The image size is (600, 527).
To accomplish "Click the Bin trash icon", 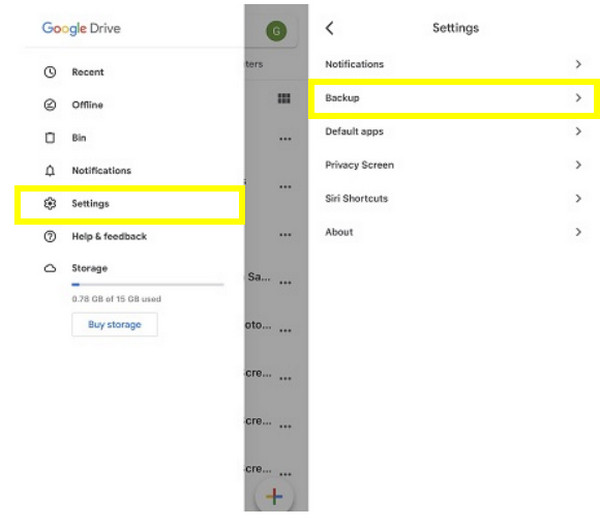I will (x=50, y=138).
